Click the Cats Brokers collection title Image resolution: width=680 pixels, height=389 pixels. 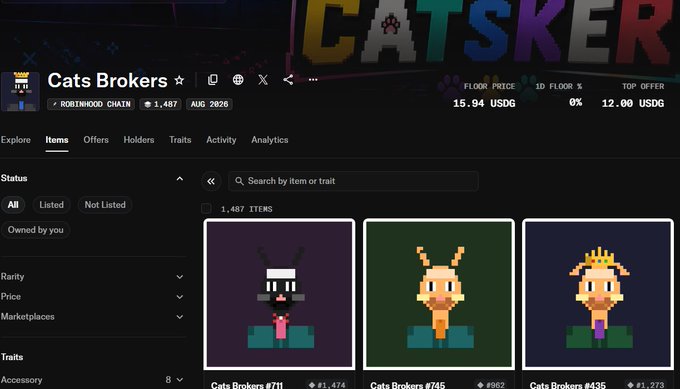(x=108, y=80)
